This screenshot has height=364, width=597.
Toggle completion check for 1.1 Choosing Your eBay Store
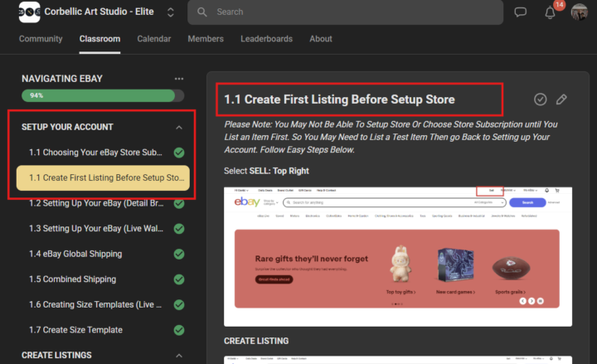179,153
